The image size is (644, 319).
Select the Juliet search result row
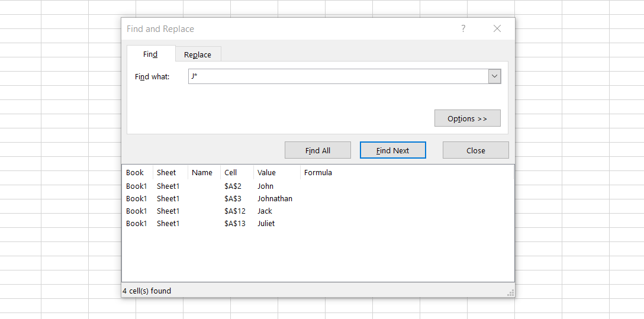[266, 223]
